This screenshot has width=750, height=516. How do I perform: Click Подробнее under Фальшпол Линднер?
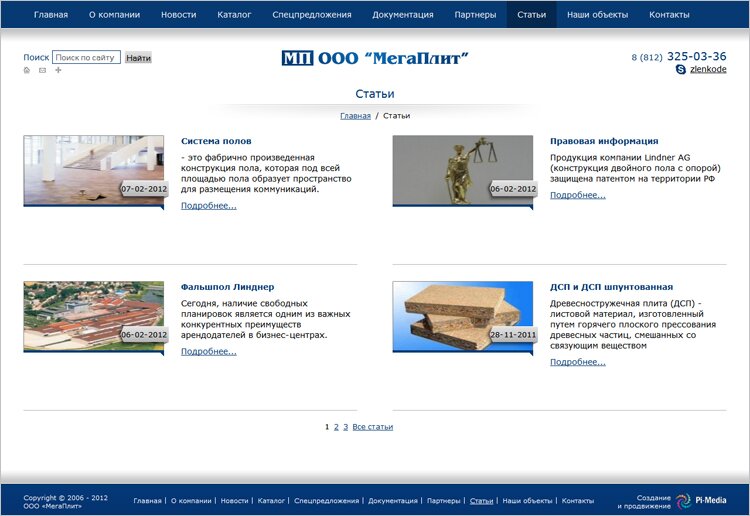(x=209, y=351)
